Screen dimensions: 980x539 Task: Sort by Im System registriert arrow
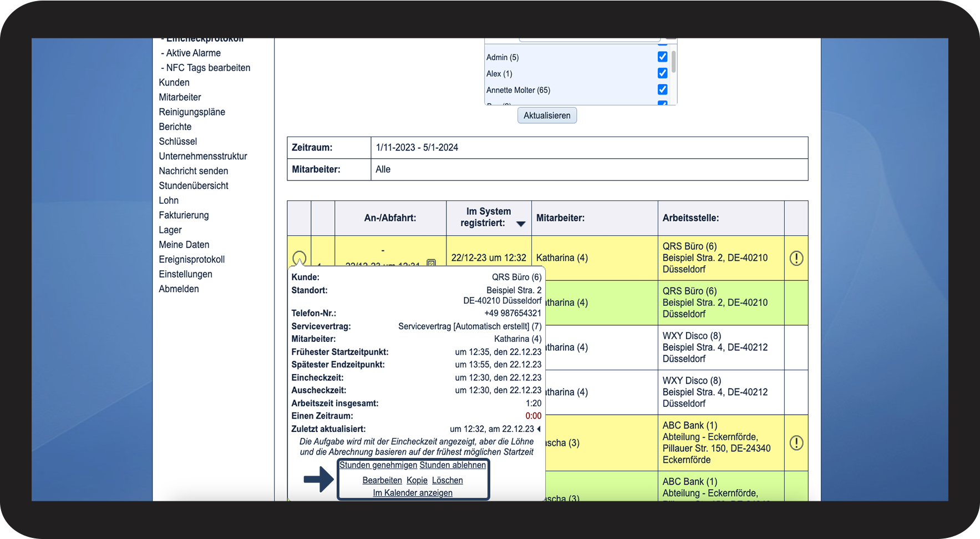tap(520, 224)
